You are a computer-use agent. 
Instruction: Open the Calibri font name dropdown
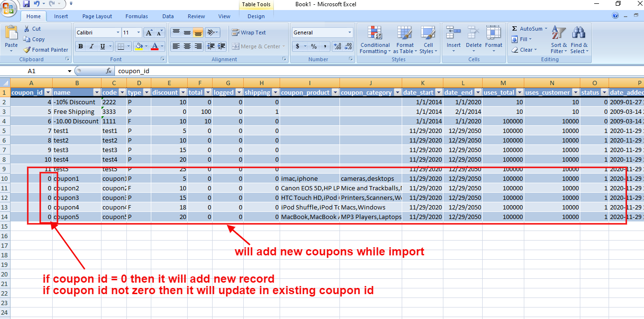[x=118, y=33]
